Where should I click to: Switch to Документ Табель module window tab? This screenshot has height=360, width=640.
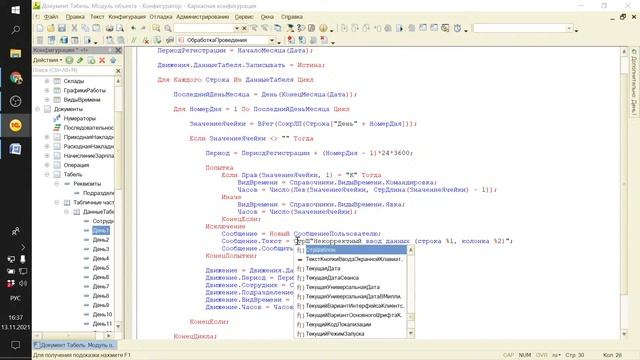point(74,345)
